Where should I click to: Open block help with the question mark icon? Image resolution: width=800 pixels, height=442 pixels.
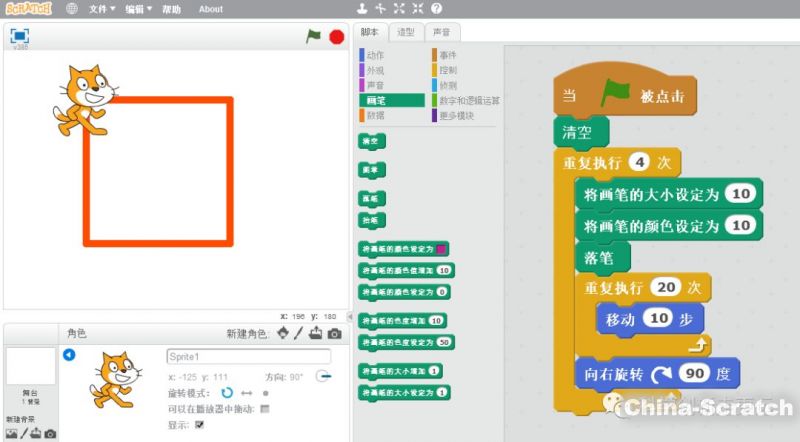436,9
